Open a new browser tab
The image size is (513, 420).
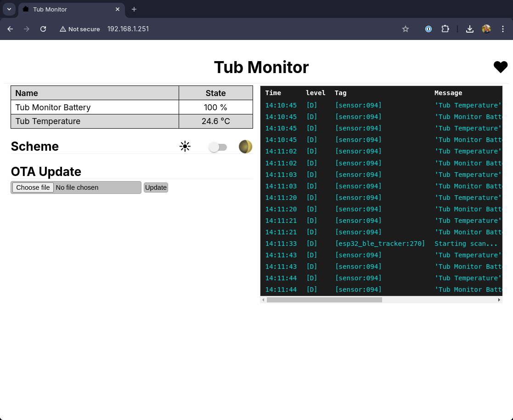[x=134, y=9]
